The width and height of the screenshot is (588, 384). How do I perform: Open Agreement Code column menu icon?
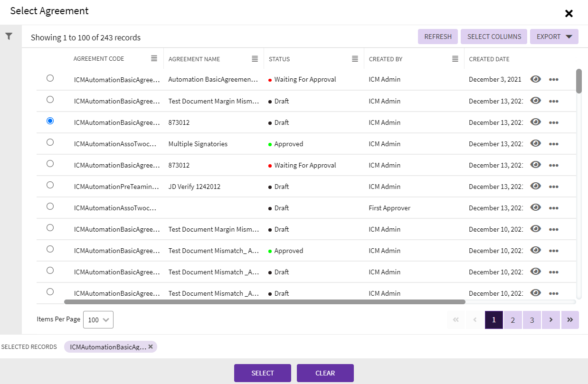(154, 58)
